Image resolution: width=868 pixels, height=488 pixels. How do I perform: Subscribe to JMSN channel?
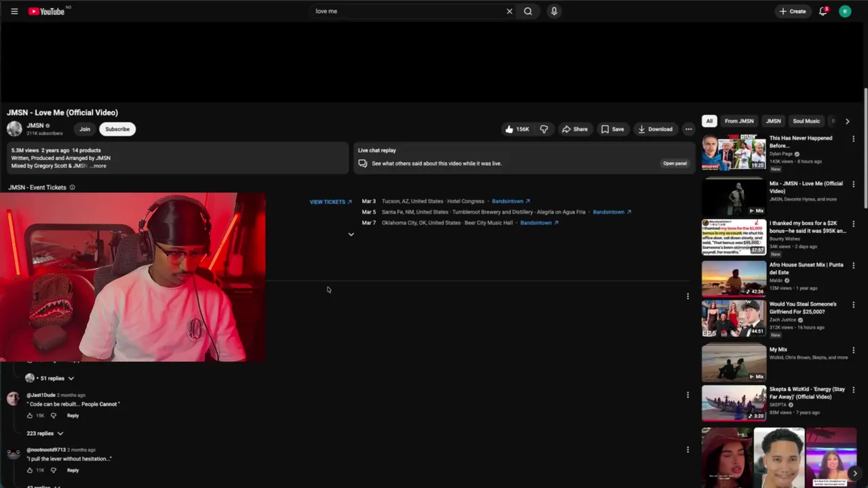click(117, 129)
